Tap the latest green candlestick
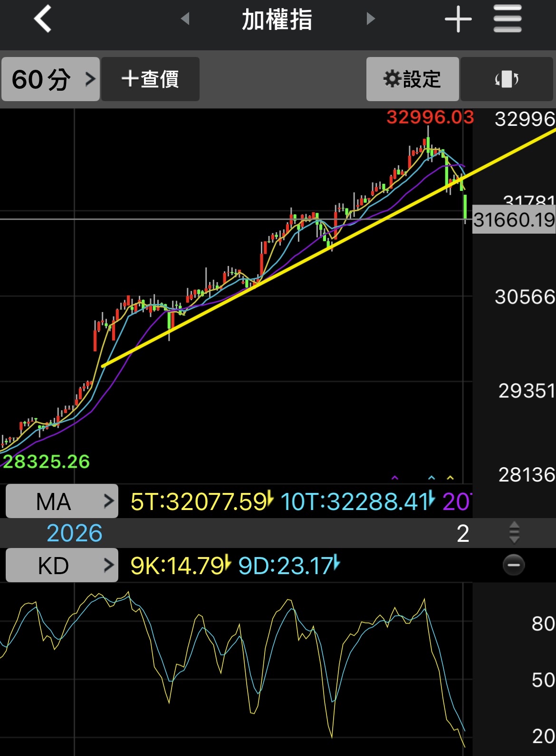This screenshot has height=756, width=556. pos(465,207)
